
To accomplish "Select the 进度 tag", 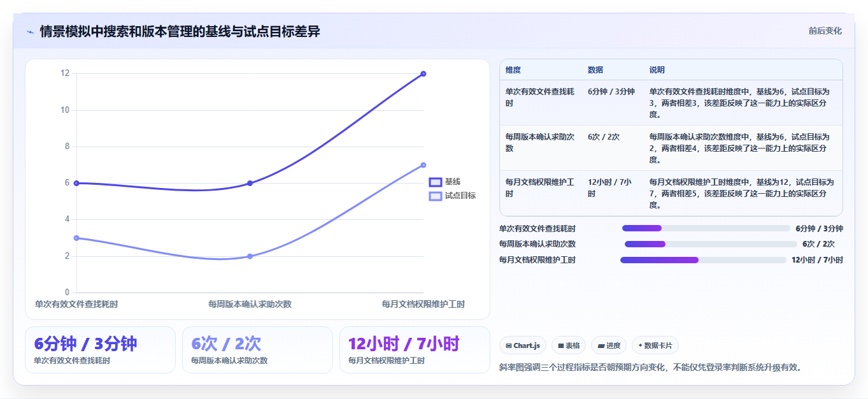I will pyautogui.click(x=609, y=345).
